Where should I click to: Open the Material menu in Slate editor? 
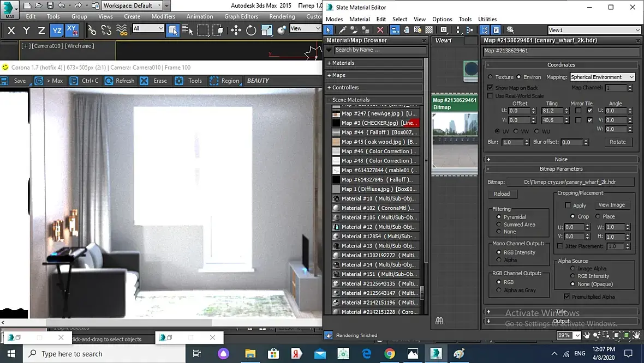(x=359, y=19)
